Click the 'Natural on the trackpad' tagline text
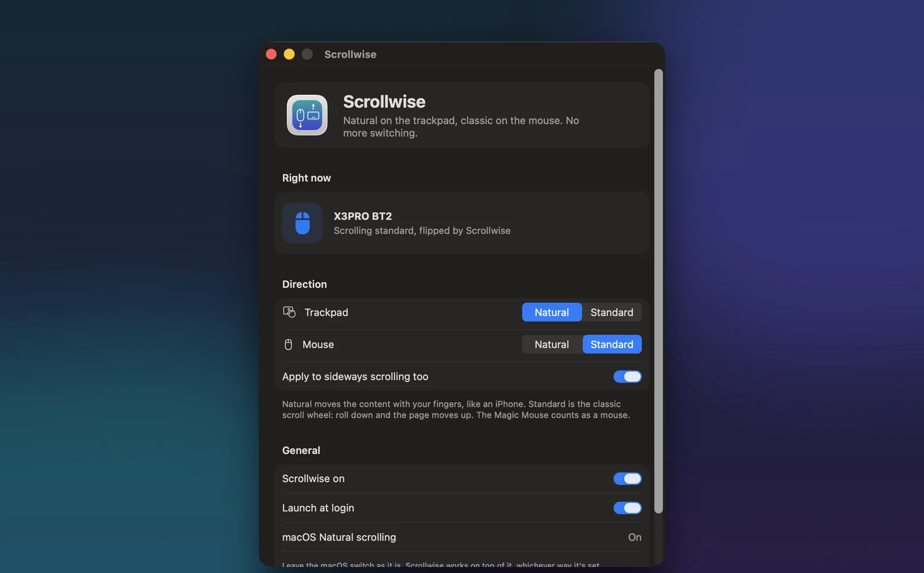 (461, 126)
